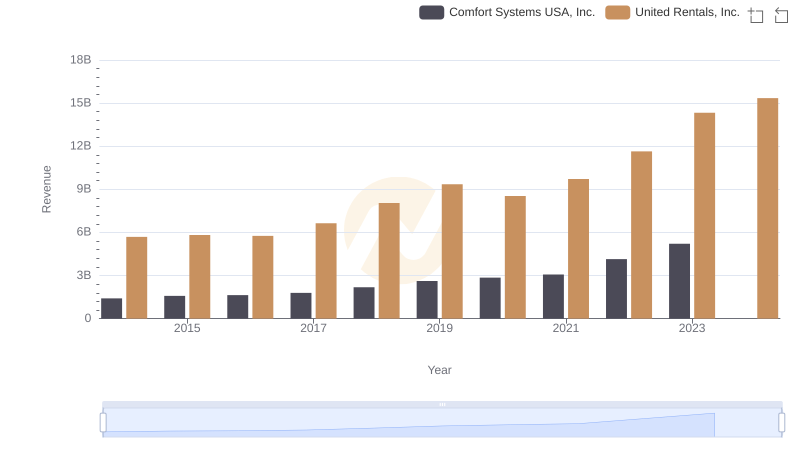Select the Comfort Systems 2018 dark bar

click(364, 303)
